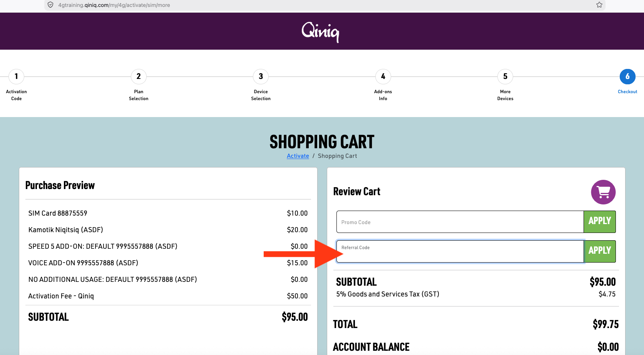Viewport: 644px width, 355px height.
Task: Click the shield icon in the address bar
Action: (x=50, y=5)
